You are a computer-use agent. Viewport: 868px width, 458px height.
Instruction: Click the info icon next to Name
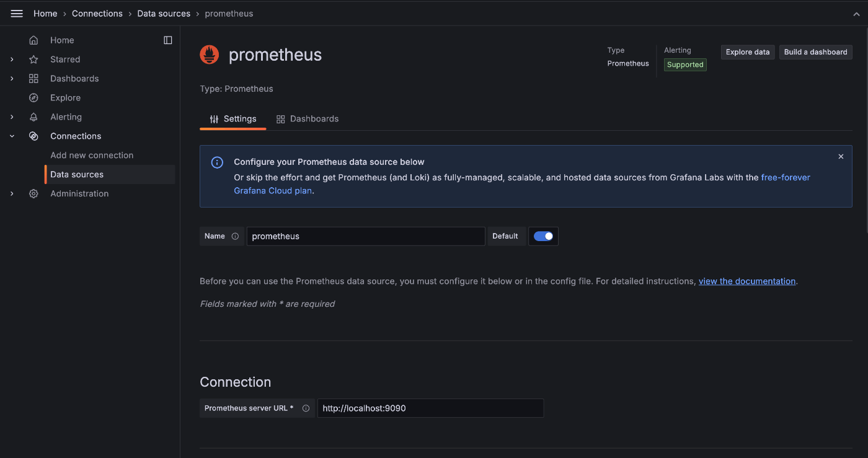coord(235,236)
